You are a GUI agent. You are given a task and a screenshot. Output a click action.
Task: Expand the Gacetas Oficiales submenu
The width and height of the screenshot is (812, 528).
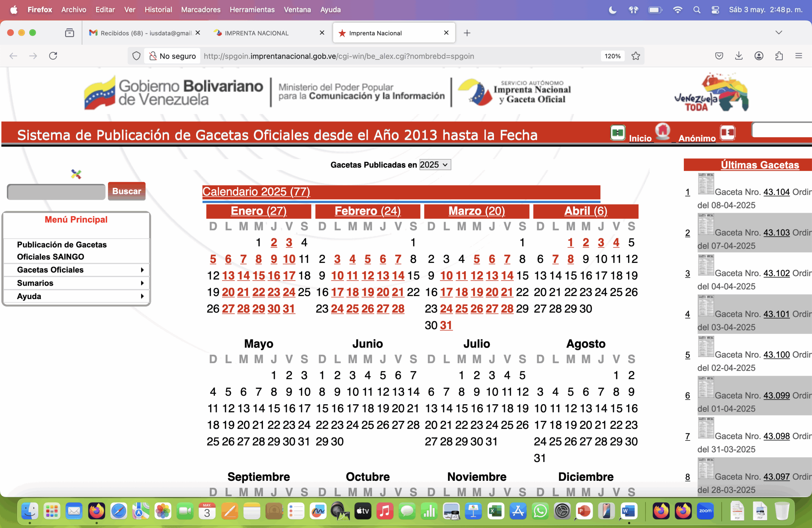pos(76,270)
